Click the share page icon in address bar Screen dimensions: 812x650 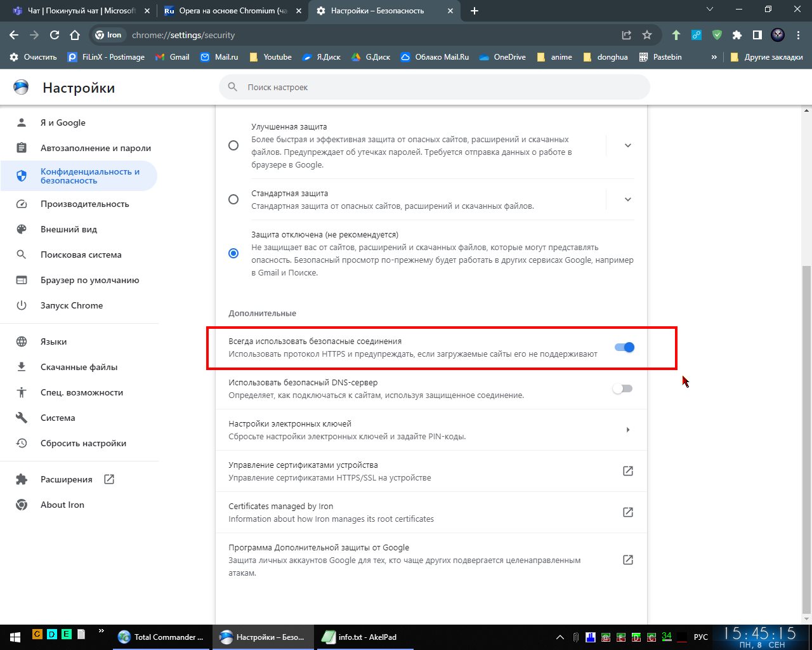(x=626, y=36)
